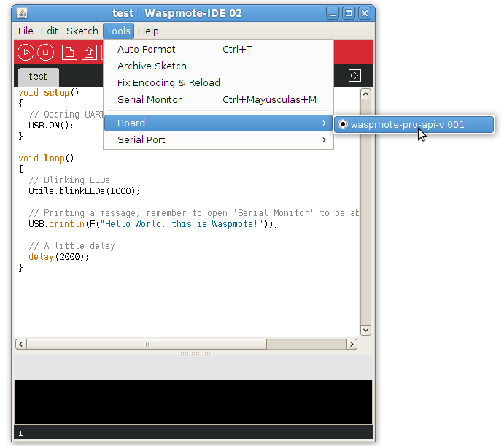Click the Stop icon in the toolbar
Image resolution: width=504 pixels, height=446 pixels.
[x=46, y=52]
